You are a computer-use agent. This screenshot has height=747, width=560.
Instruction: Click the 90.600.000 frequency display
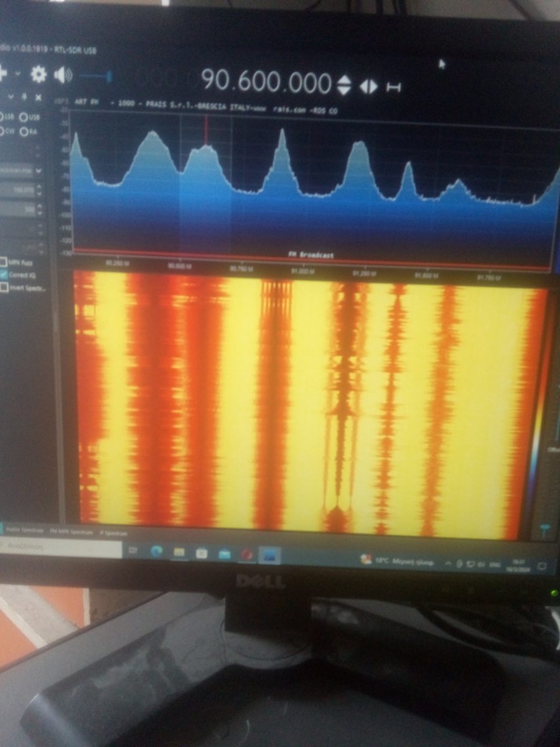(x=267, y=82)
